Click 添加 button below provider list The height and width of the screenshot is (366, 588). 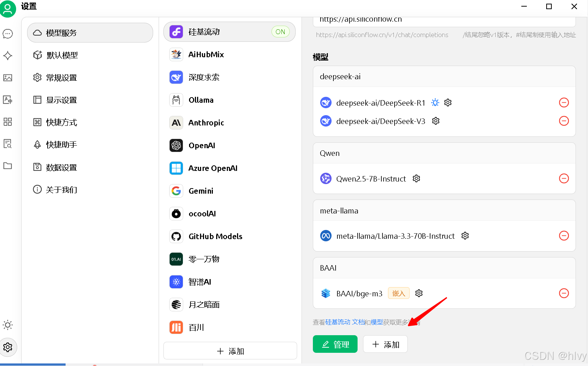click(230, 351)
